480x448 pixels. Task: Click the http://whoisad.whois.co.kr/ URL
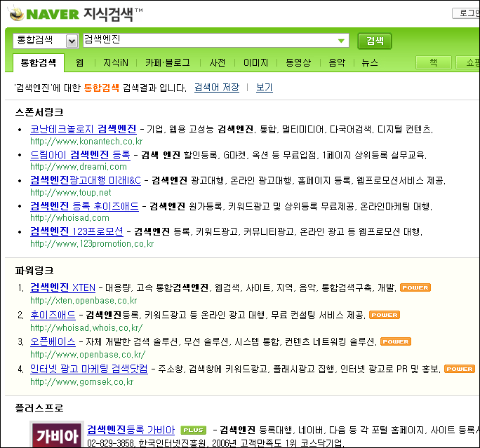pyautogui.click(x=86, y=328)
